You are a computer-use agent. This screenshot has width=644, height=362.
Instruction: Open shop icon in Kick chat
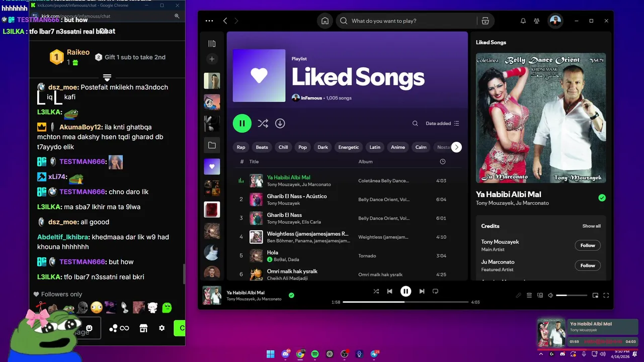pos(143,328)
